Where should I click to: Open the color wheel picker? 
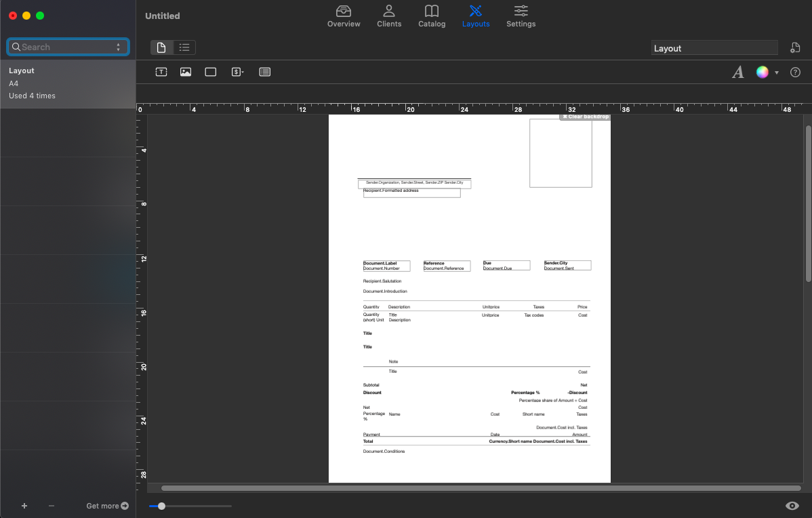pos(763,72)
